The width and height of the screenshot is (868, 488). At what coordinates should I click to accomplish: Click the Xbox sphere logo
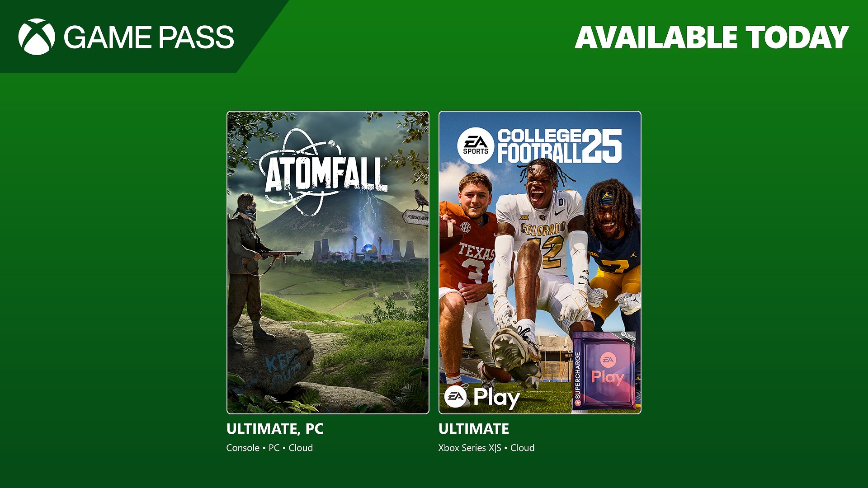tap(37, 37)
